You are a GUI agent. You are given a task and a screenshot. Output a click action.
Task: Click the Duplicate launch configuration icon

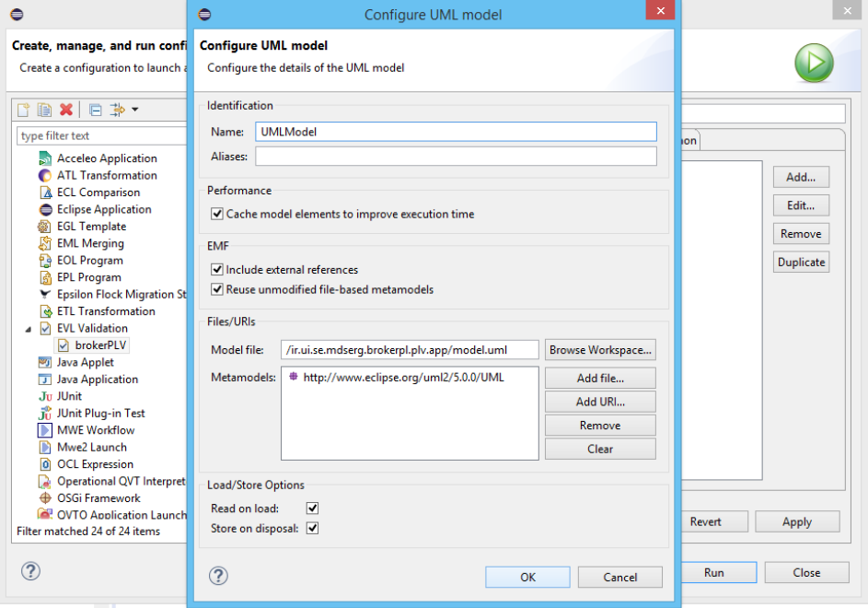pyautogui.click(x=44, y=110)
